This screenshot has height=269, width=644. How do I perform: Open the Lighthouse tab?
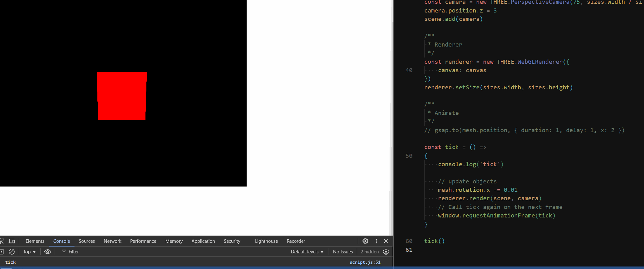point(266,241)
